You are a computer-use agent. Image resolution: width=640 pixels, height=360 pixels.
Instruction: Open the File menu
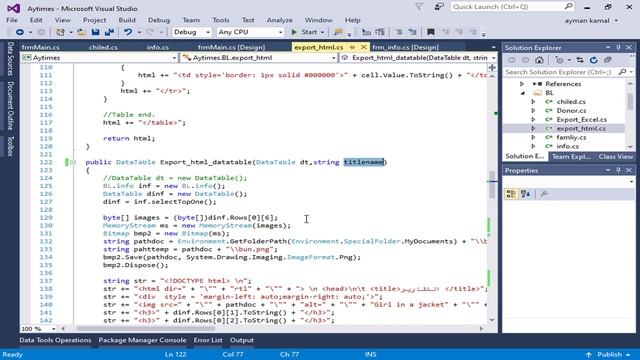click(12, 20)
